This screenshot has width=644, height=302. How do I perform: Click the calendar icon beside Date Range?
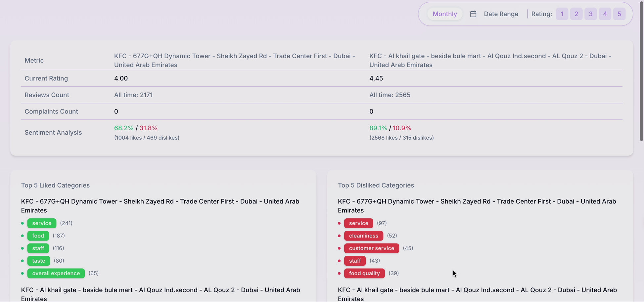click(x=473, y=14)
